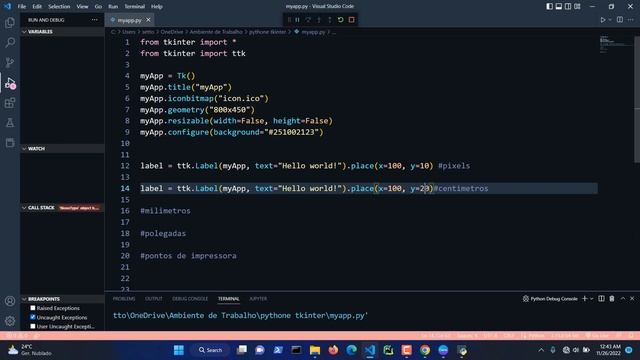Open new terminal launch profile dropdown
The width and height of the screenshot is (640, 360).
click(x=591, y=299)
